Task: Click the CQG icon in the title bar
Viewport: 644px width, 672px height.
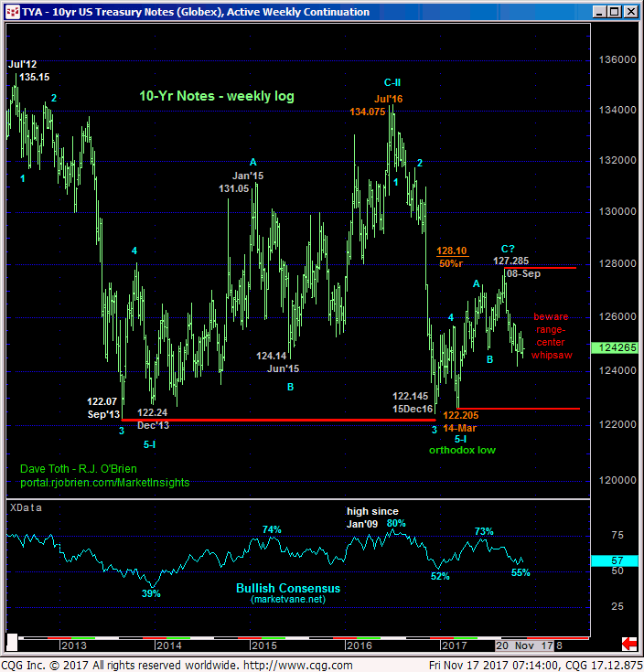Action: pyautogui.click(x=10, y=12)
